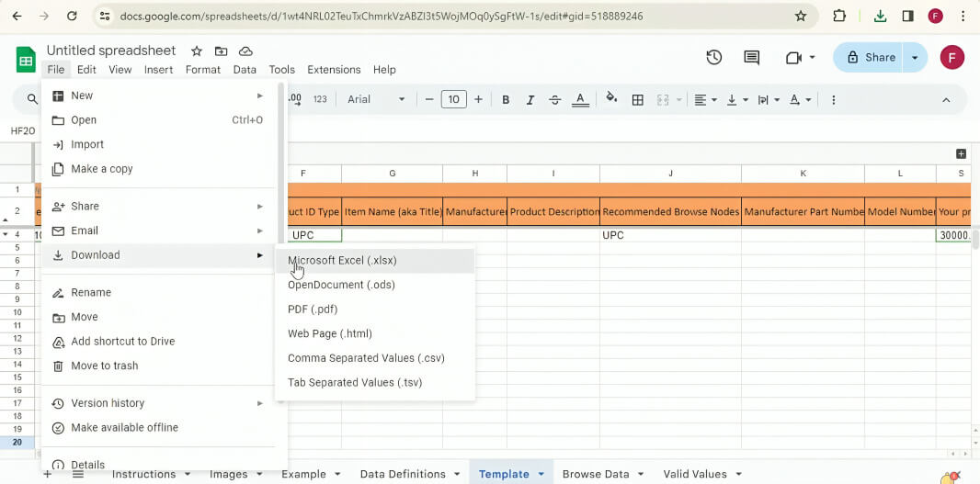Open the Extensions menu
This screenshot has height=484, width=980.
click(x=334, y=69)
